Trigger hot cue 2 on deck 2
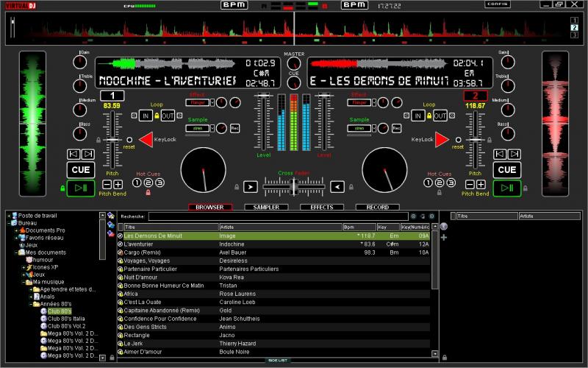 point(440,183)
